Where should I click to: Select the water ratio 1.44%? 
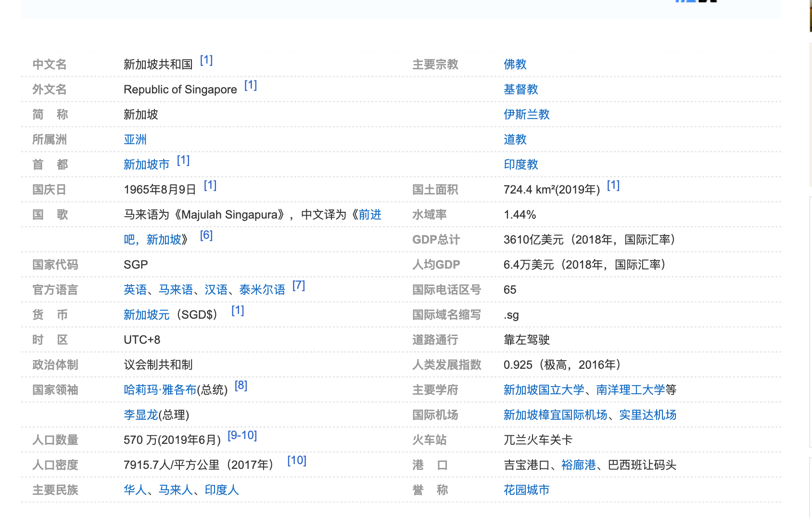pyautogui.click(x=520, y=215)
